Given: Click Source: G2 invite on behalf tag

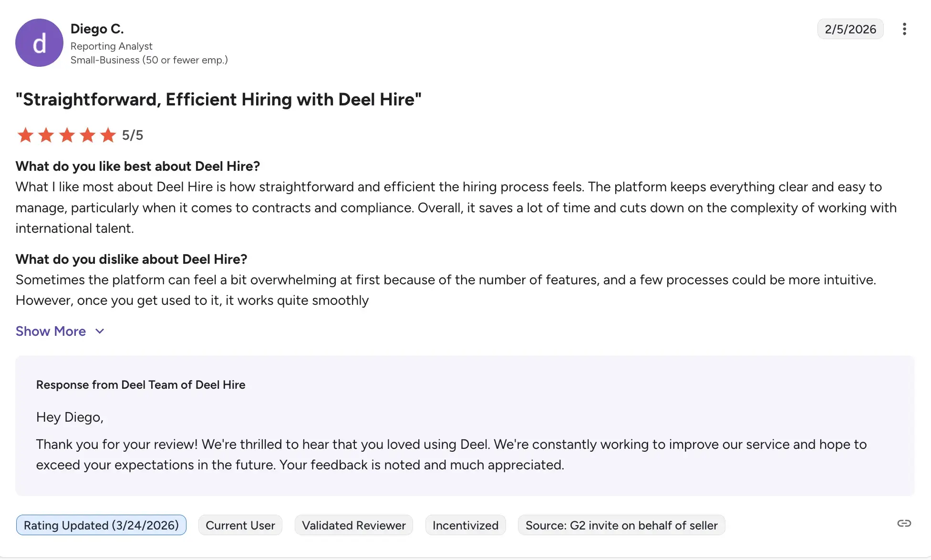Looking at the screenshot, I should [x=621, y=525].
